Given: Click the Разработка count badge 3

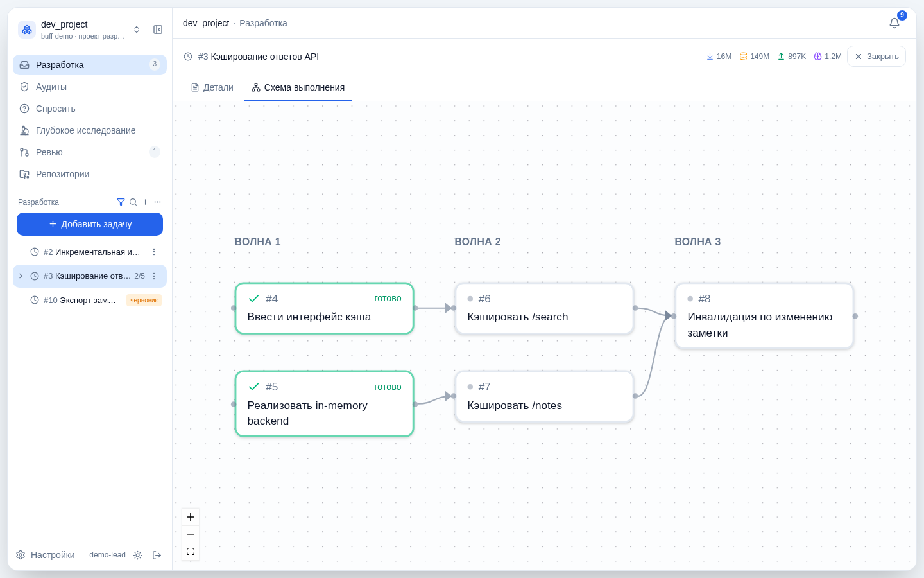Looking at the screenshot, I should (x=155, y=64).
